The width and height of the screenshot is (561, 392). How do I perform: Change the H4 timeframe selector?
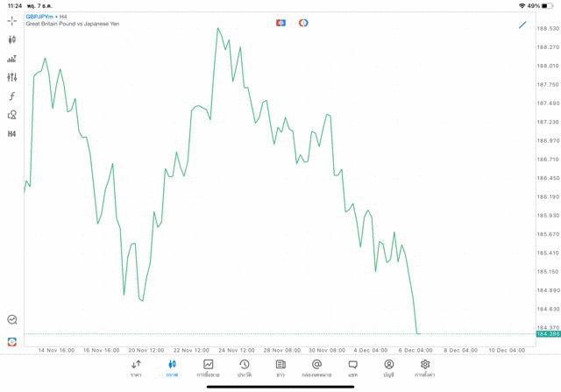point(12,134)
